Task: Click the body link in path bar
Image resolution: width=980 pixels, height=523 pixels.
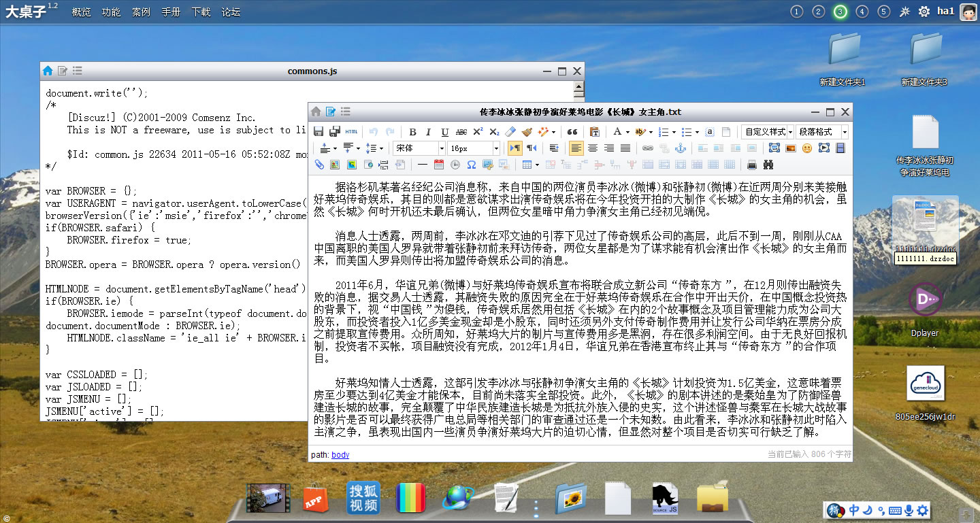Action: (340, 454)
